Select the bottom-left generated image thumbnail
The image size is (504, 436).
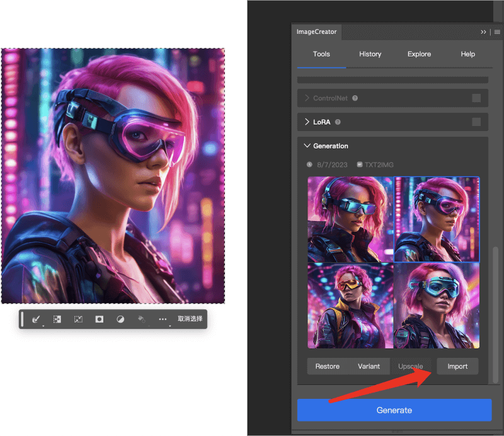coord(349,305)
